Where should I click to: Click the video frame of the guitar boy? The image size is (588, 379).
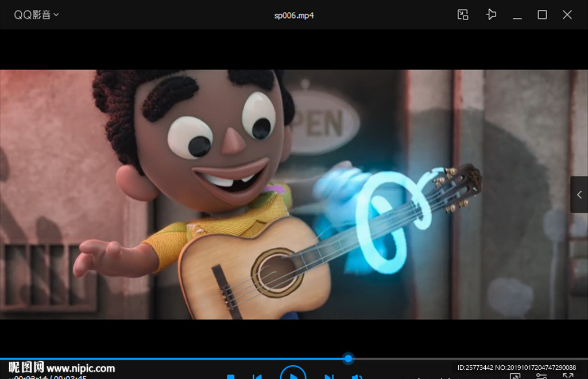294,195
